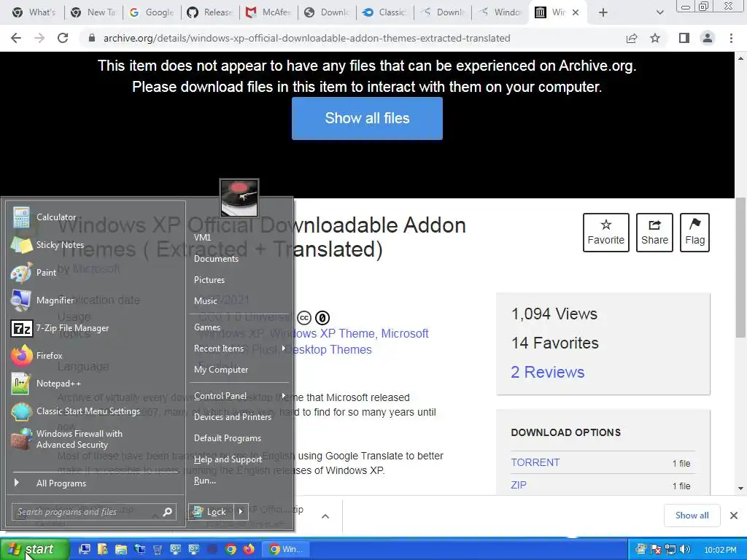The image size is (747, 560).
Task: Download via the ZIP link
Action: [519, 485]
